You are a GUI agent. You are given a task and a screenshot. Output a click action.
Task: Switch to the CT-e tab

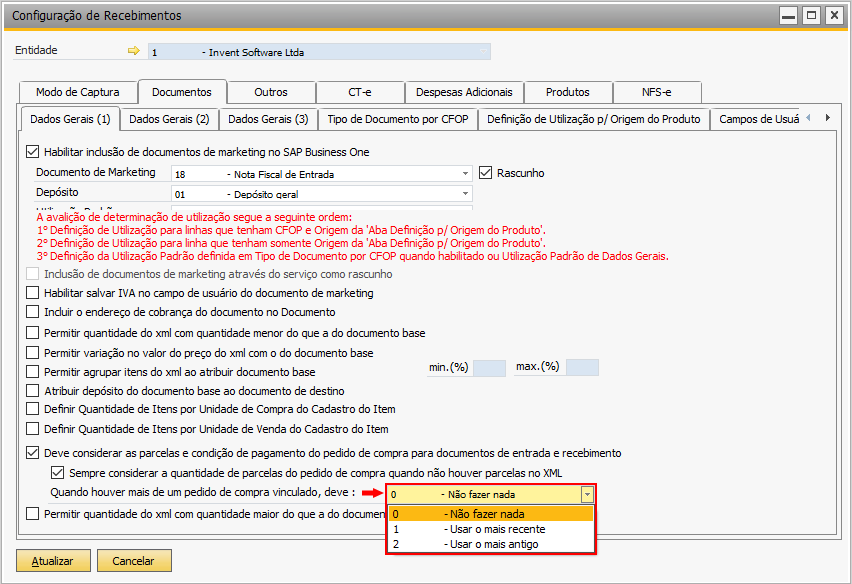coord(360,92)
